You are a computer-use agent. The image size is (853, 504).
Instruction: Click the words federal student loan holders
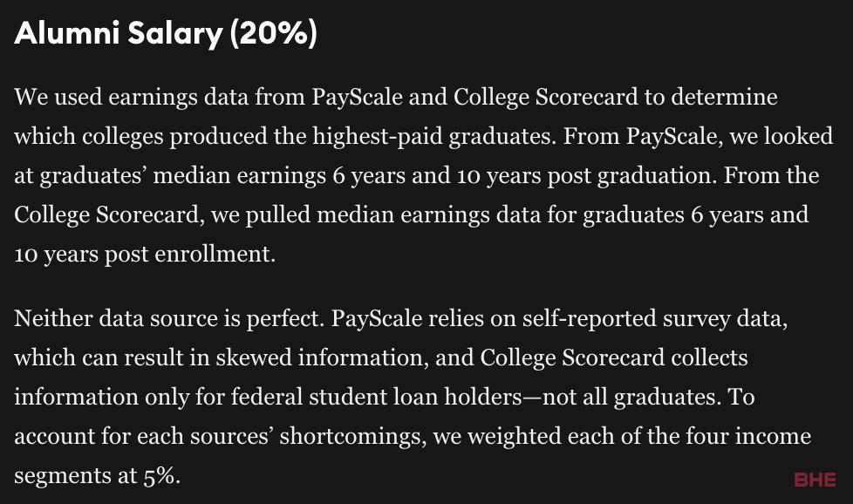pyautogui.click(x=377, y=398)
